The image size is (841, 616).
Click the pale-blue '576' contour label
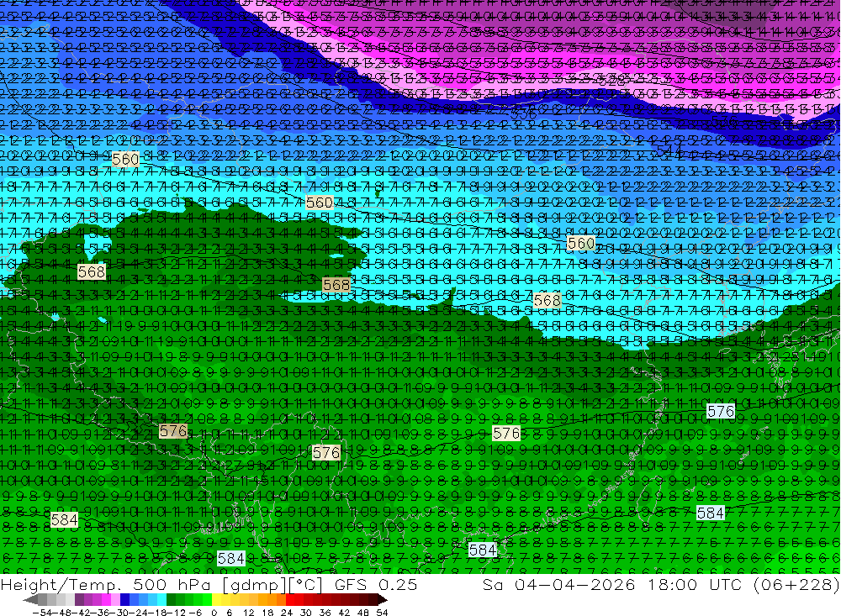[x=721, y=411]
